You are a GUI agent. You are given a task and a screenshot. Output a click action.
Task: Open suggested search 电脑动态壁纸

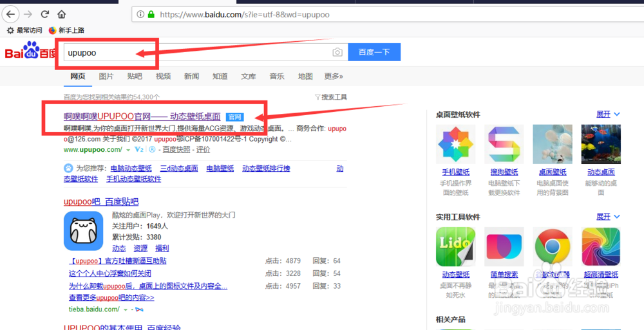pos(131,169)
